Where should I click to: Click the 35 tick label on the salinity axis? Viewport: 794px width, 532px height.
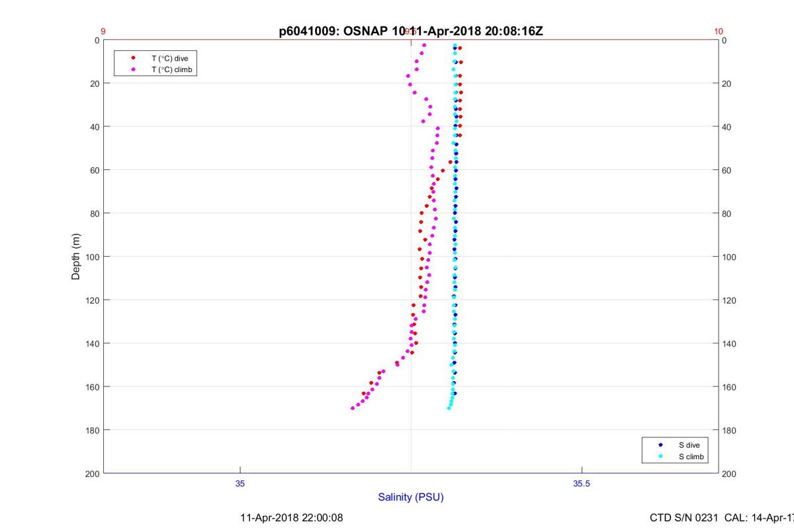click(x=240, y=484)
